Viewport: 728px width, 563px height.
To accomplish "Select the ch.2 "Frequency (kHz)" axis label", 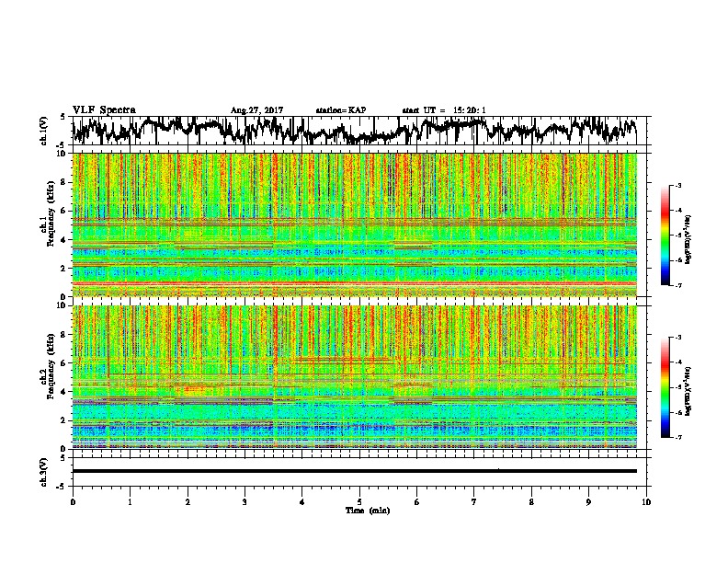I will point(51,366).
